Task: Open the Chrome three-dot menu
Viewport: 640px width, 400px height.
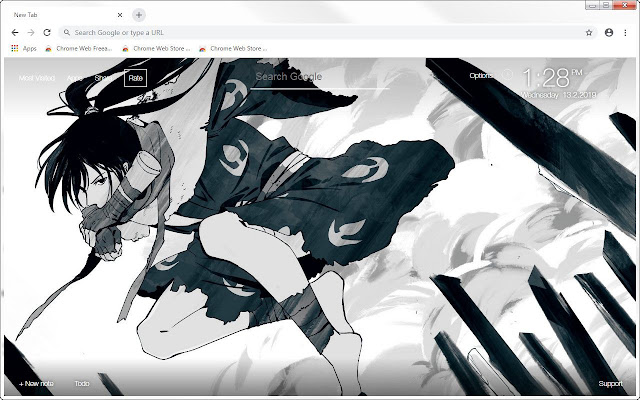Action: (x=625, y=33)
